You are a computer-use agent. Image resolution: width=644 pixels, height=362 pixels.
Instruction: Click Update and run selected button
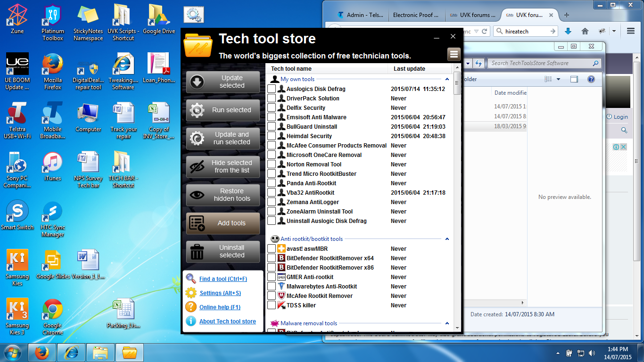click(x=223, y=139)
